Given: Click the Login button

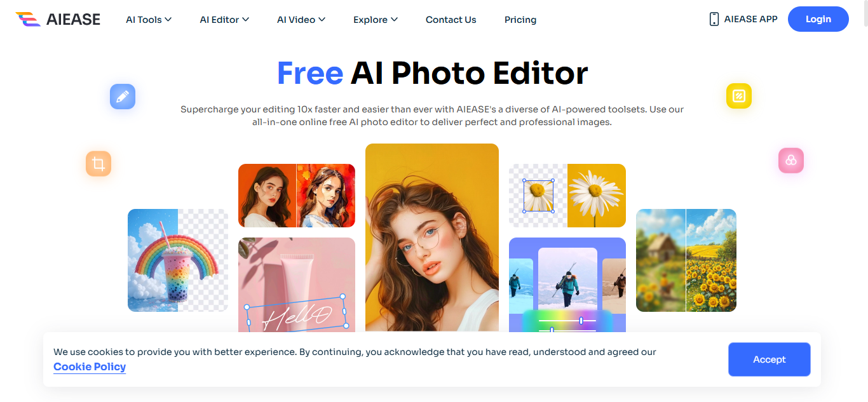Looking at the screenshot, I should coord(818,19).
